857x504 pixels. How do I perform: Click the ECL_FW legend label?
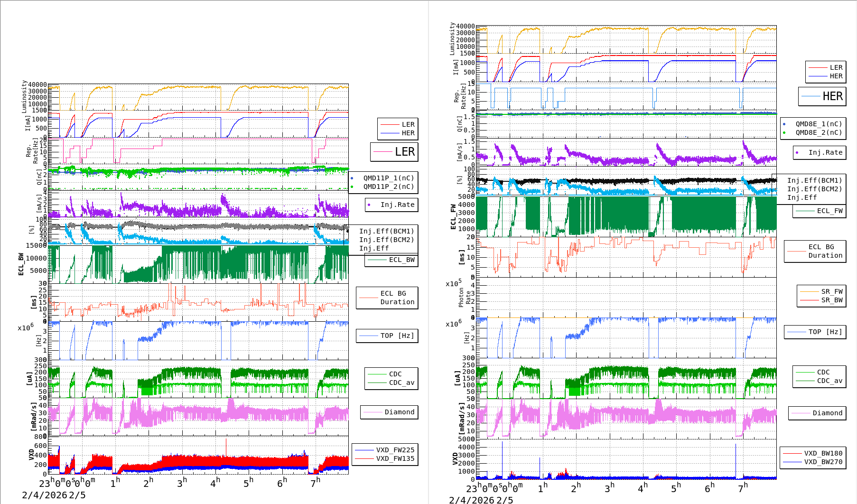[829, 211]
